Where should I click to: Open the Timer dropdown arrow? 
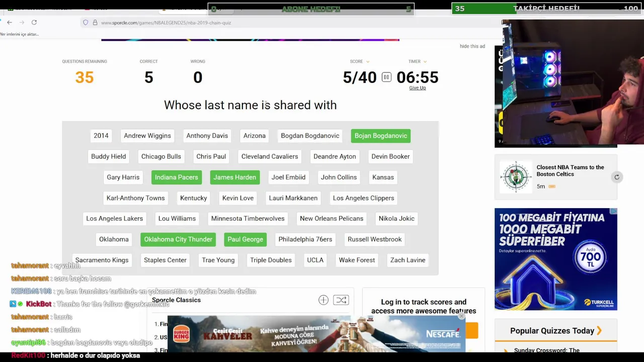click(x=425, y=61)
